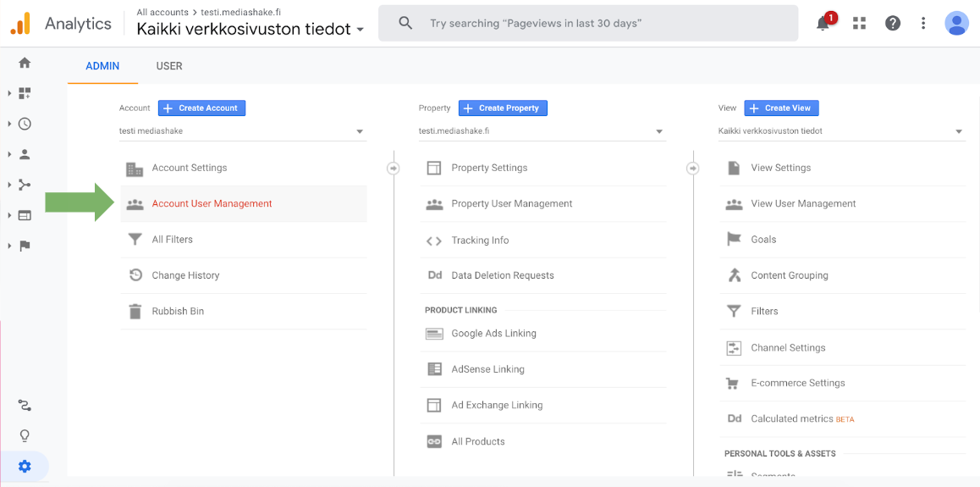Open Ad Exchange Linking
This screenshot has height=487, width=980.
point(543,405)
